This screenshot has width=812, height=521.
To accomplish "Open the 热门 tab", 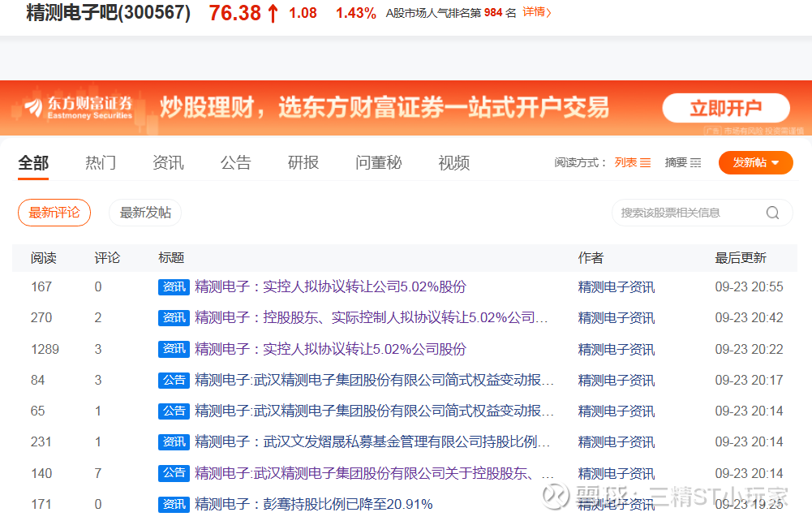I will coord(101,162).
